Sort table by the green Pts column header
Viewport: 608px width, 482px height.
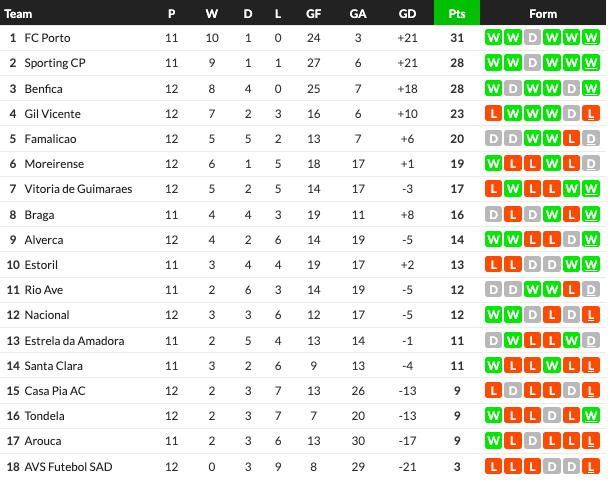(457, 13)
